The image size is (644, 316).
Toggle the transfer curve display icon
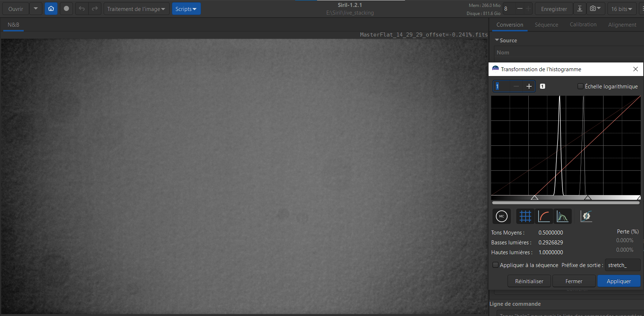(544, 216)
